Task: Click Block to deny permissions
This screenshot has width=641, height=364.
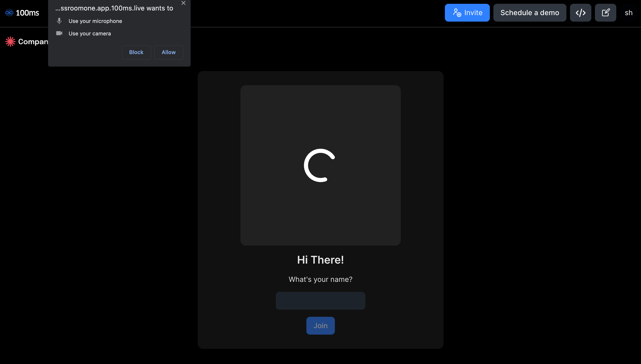Action: [x=136, y=52]
